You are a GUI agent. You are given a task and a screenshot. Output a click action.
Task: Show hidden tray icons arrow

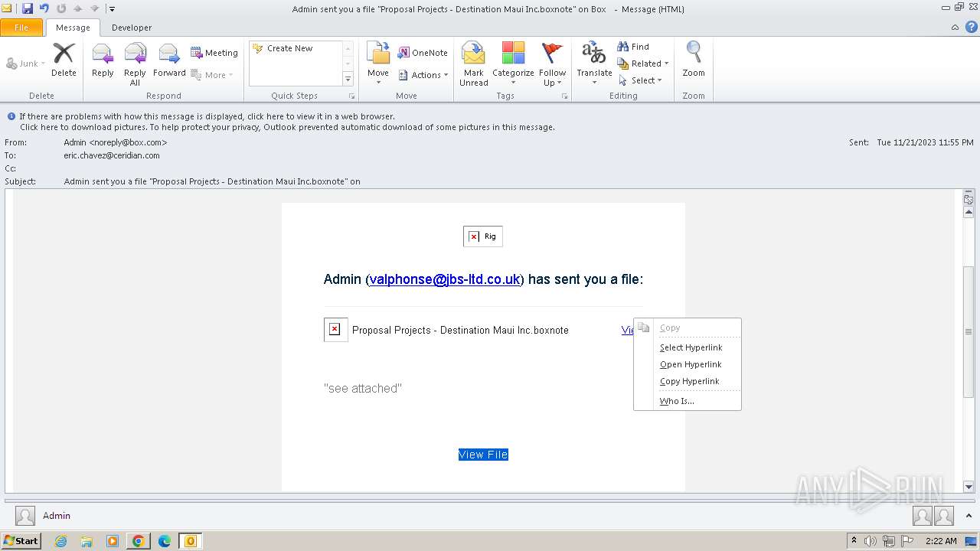[854, 541]
